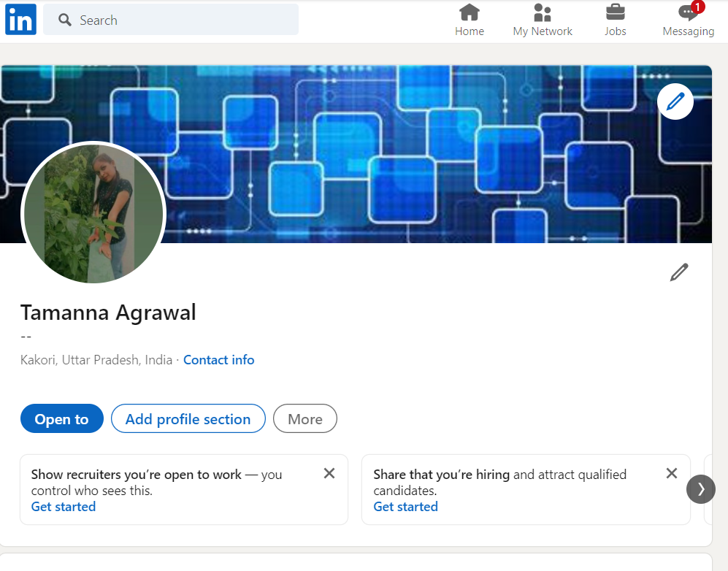Edit profile intro using gray pencil icon
Image resolution: width=728 pixels, height=571 pixels.
click(x=679, y=272)
